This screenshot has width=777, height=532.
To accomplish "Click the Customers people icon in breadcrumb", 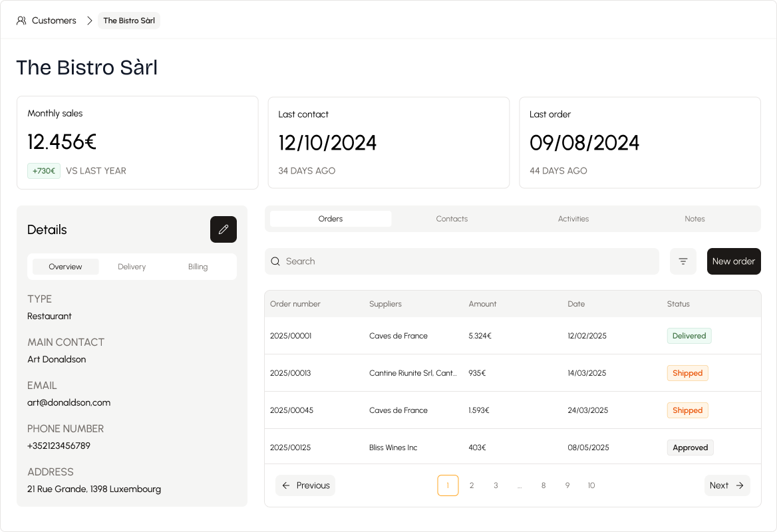I will [21, 21].
